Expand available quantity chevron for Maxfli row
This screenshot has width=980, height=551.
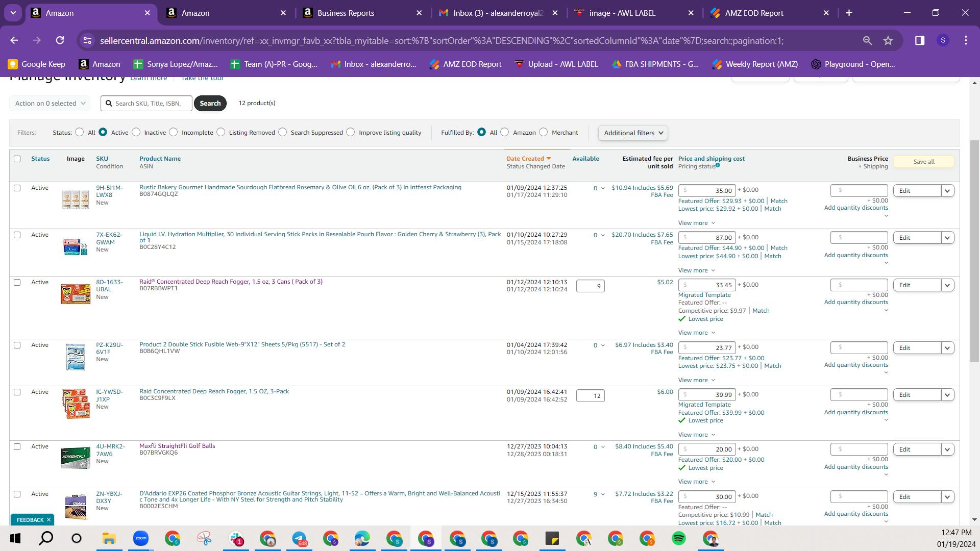click(603, 447)
